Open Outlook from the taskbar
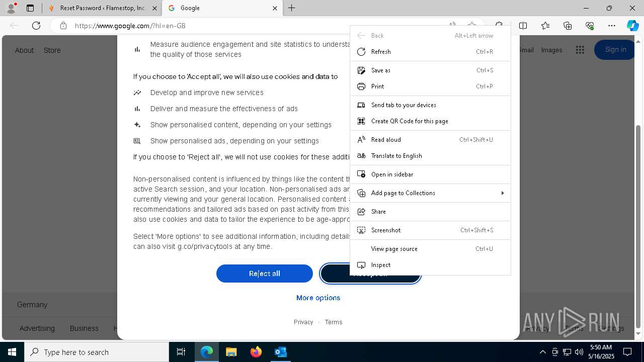 pyautogui.click(x=280, y=352)
